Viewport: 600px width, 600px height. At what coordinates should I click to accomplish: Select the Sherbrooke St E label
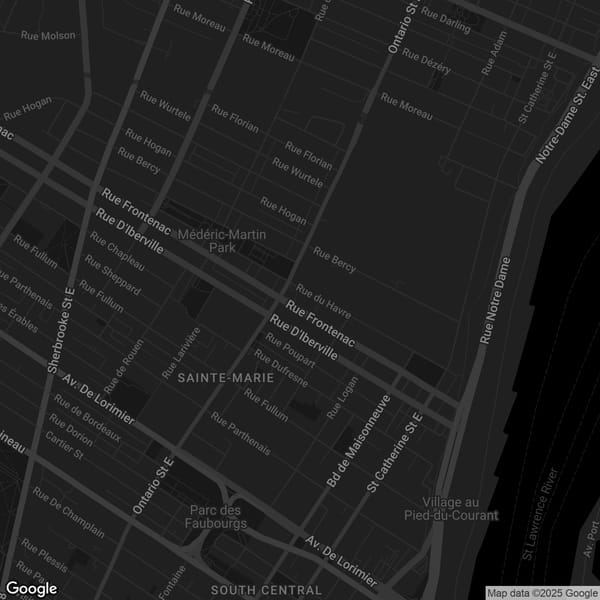[x=62, y=328]
